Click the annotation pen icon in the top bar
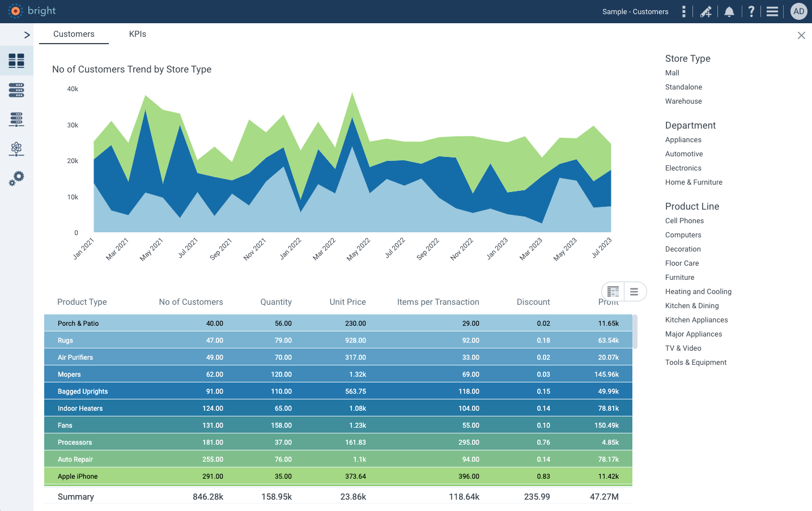812x511 pixels. pos(706,11)
